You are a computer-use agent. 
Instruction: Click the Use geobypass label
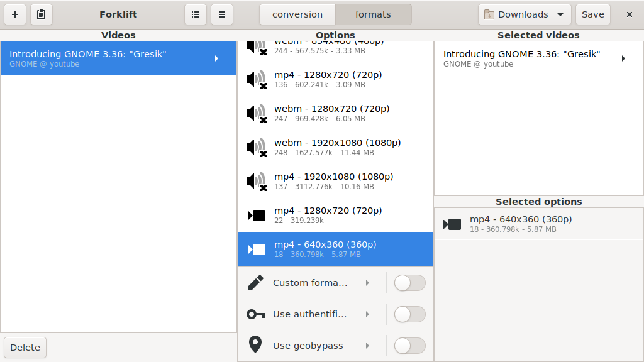pos(308,346)
